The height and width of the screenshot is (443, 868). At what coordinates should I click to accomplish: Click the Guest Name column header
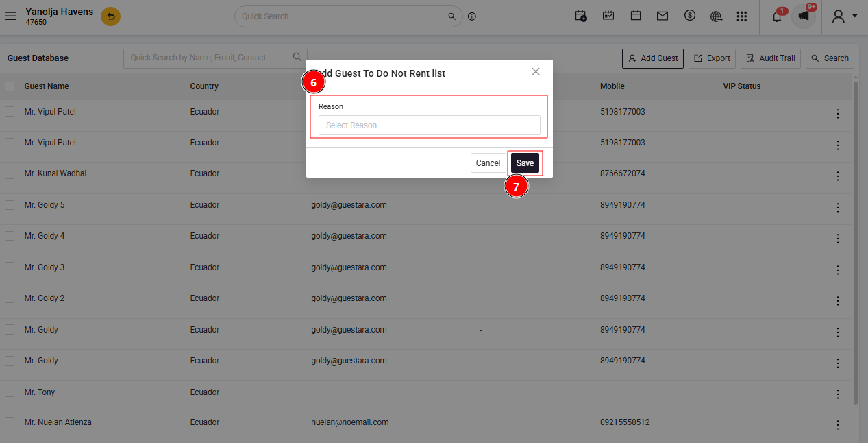[x=47, y=86]
